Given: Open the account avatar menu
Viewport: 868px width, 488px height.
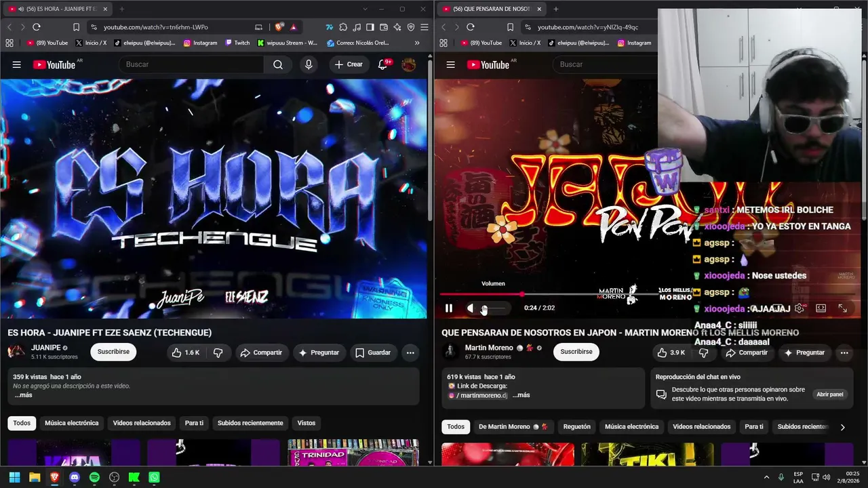Looking at the screenshot, I should coord(408,64).
